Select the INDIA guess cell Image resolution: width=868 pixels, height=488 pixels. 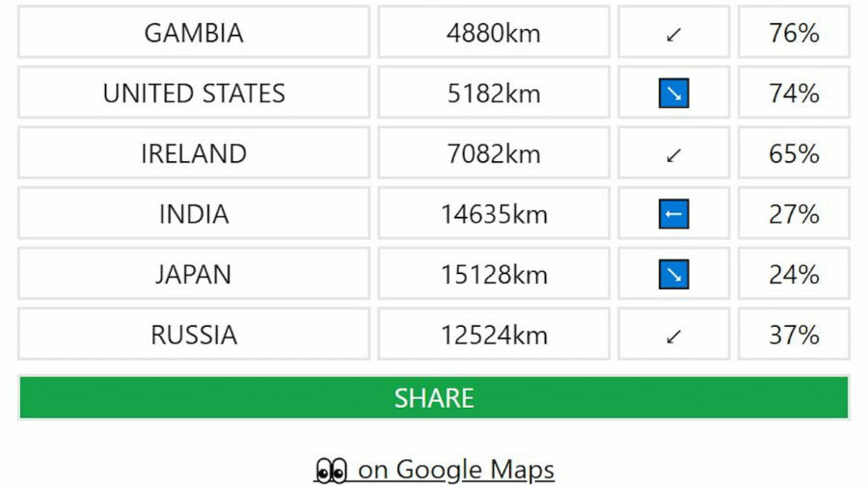pyautogui.click(x=194, y=213)
